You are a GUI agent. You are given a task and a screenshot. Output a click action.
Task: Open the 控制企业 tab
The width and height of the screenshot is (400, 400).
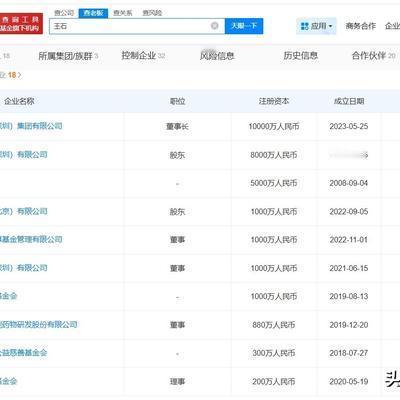[x=143, y=55]
